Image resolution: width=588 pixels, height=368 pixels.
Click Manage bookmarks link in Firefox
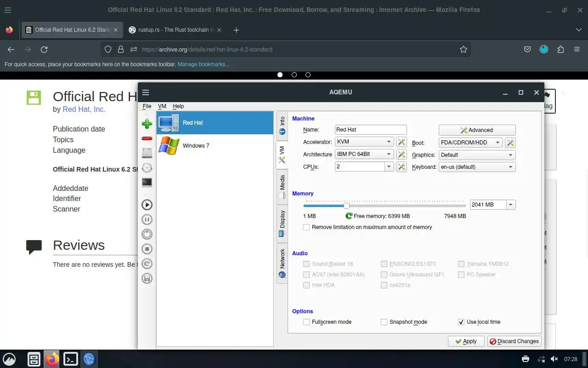[x=203, y=64]
